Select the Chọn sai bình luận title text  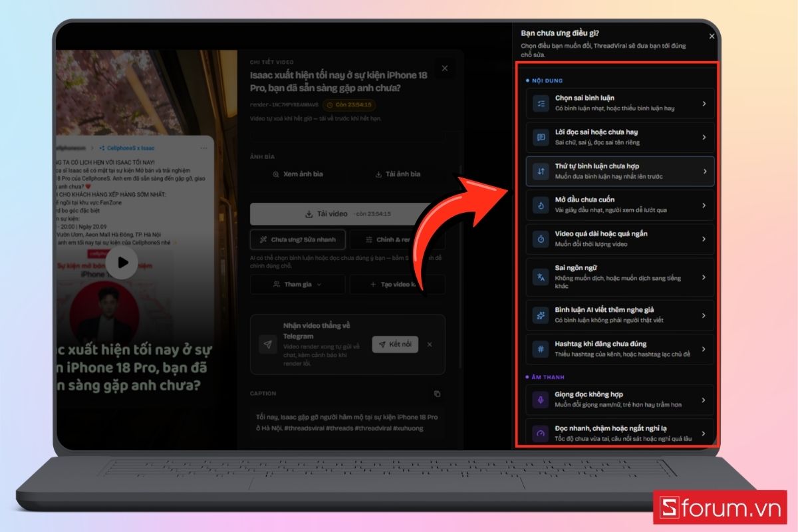pos(585,98)
